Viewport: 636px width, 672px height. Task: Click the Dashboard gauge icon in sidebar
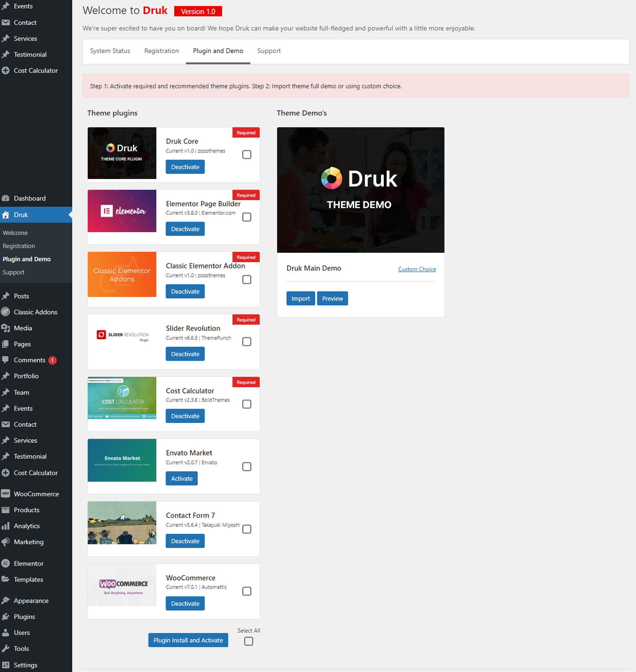tap(6, 198)
